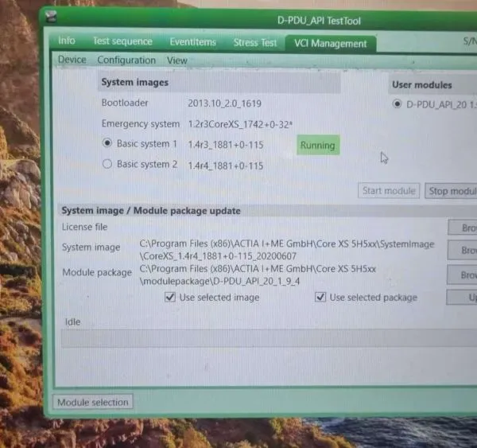Click Emergency system version 1.2r3CoreXS_1742+0-32*
477x448 pixels.
tap(240, 124)
